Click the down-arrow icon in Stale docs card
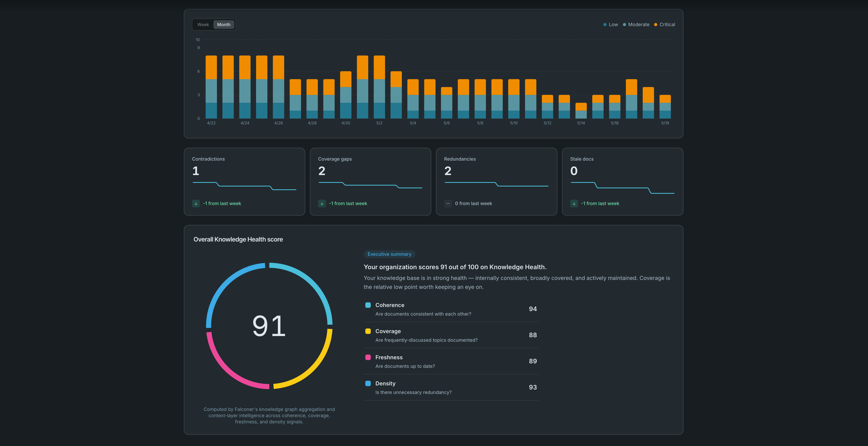The height and width of the screenshot is (446, 868). (574, 203)
